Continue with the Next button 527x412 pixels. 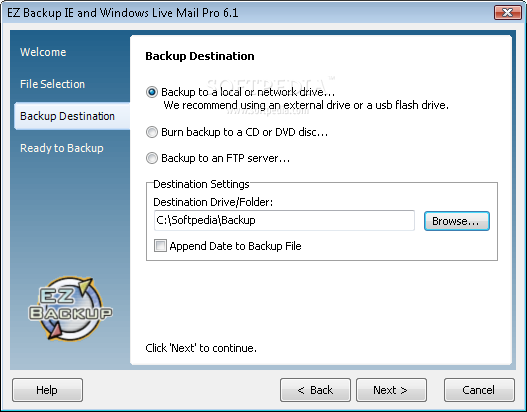(x=391, y=390)
